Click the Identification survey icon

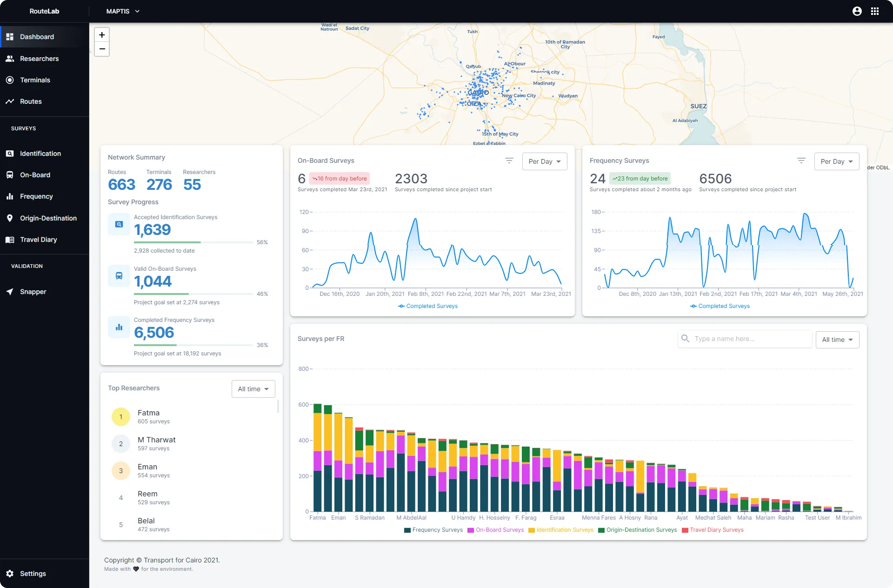[x=118, y=224]
